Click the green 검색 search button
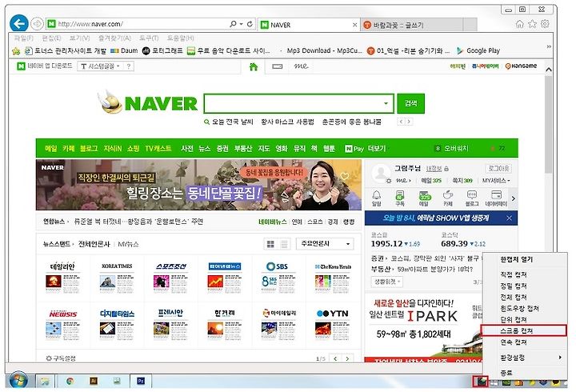The height and width of the screenshot is (392, 576). (410, 103)
